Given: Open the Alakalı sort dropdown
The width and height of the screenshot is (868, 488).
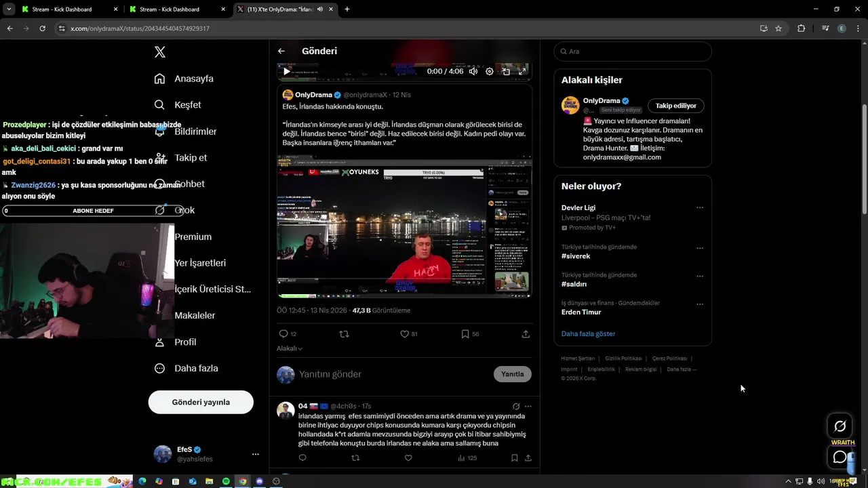Looking at the screenshot, I should click(x=290, y=348).
